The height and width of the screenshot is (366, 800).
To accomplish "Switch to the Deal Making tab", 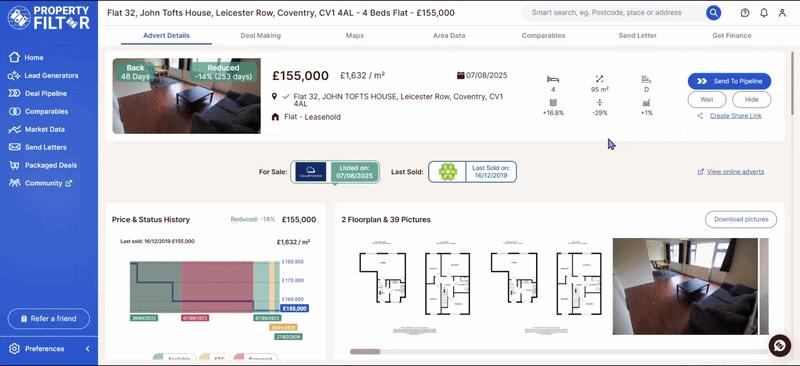I will tap(261, 36).
